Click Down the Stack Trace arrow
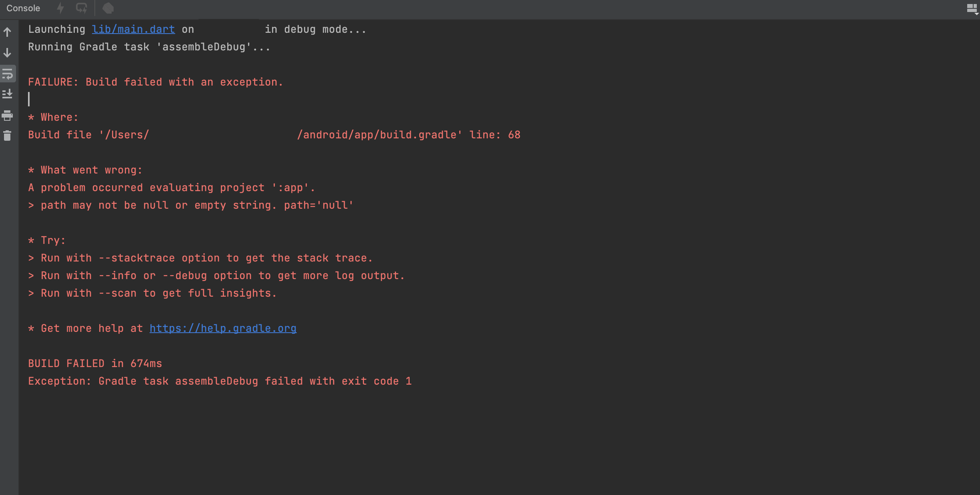Viewport: 980px width, 495px height. pos(8,53)
